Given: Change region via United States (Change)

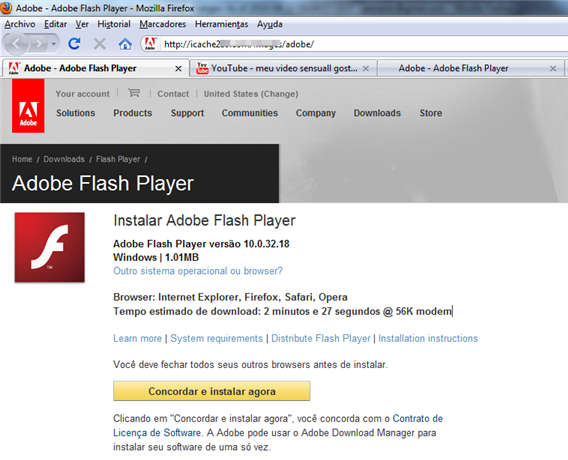Looking at the screenshot, I should click(x=251, y=94).
